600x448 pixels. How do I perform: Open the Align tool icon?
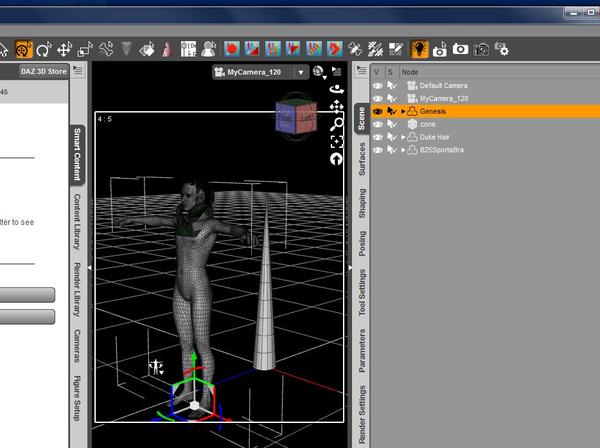pyautogui.click(x=188, y=49)
